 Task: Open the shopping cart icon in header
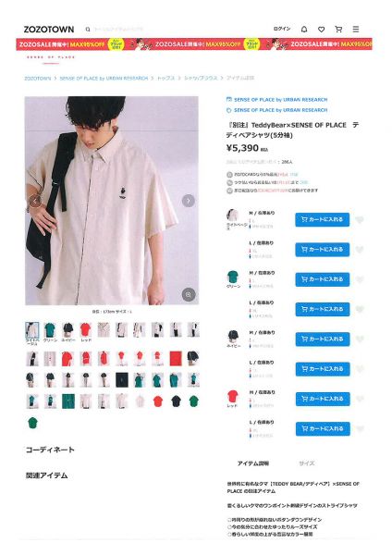(338, 30)
